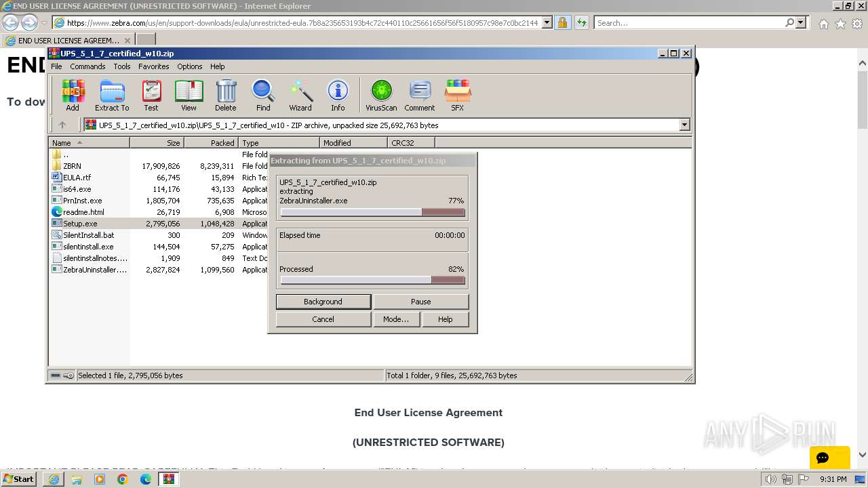
Task: Launch the Wizard wand icon
Action: click(x=300, y=95)
